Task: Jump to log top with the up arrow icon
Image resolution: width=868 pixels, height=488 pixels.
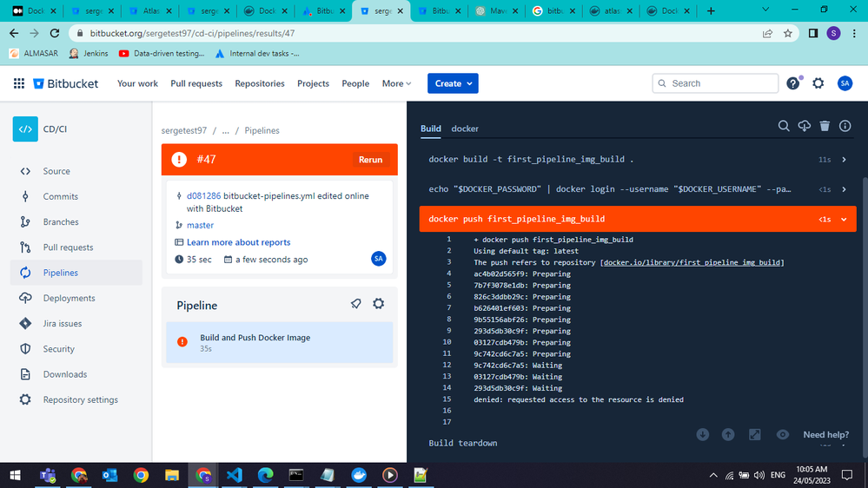Action: [728, 435]
